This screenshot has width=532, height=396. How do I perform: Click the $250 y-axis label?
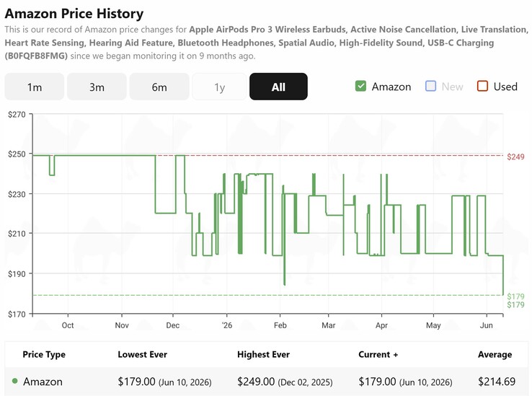tap(17, 154)
